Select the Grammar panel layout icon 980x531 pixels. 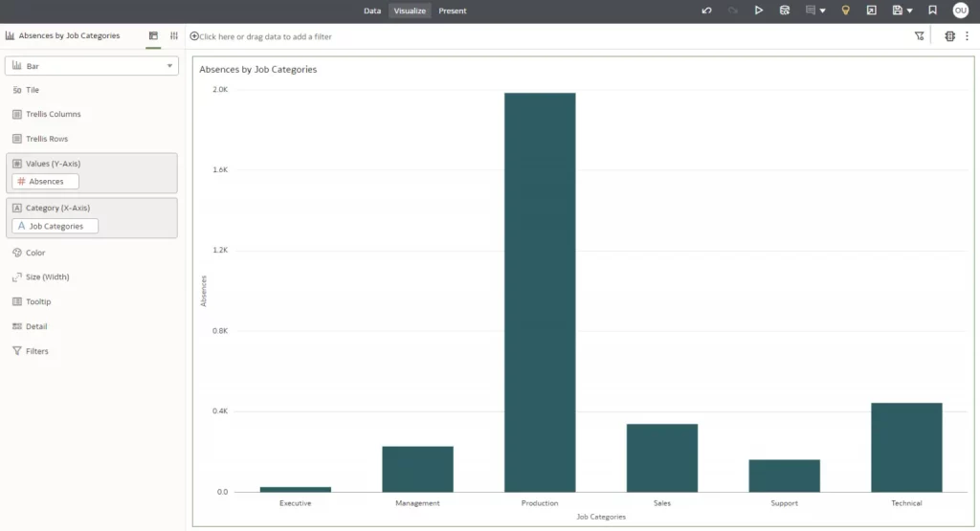153,35
